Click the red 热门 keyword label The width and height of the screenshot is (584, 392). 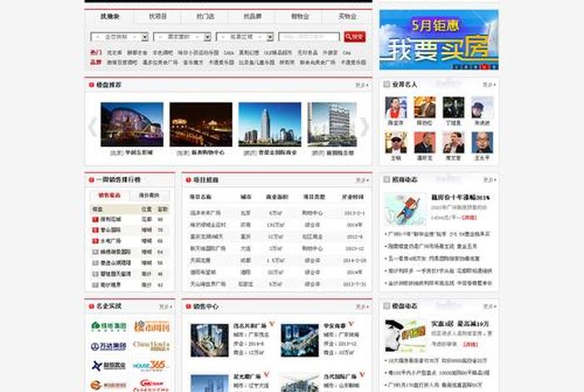click(x=96, y=53)
